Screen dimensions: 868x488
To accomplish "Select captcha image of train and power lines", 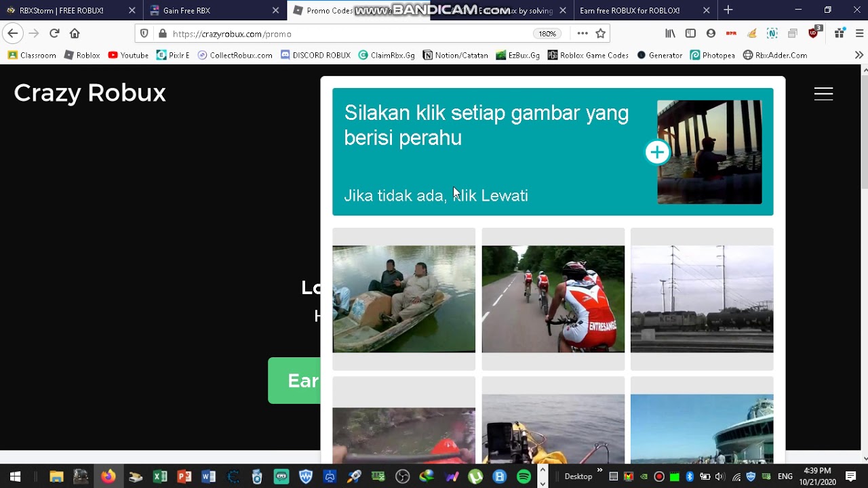I will click(702, 299).
